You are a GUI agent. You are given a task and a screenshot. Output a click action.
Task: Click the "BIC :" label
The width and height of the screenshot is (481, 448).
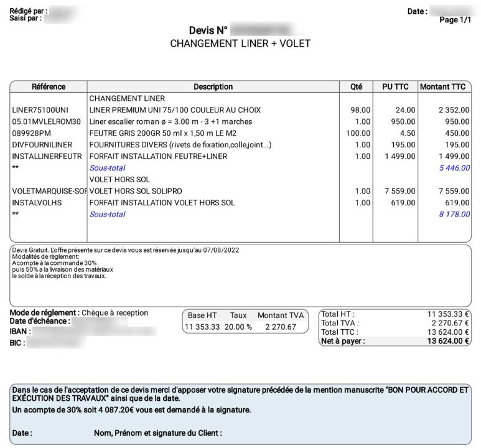[17, 343]
